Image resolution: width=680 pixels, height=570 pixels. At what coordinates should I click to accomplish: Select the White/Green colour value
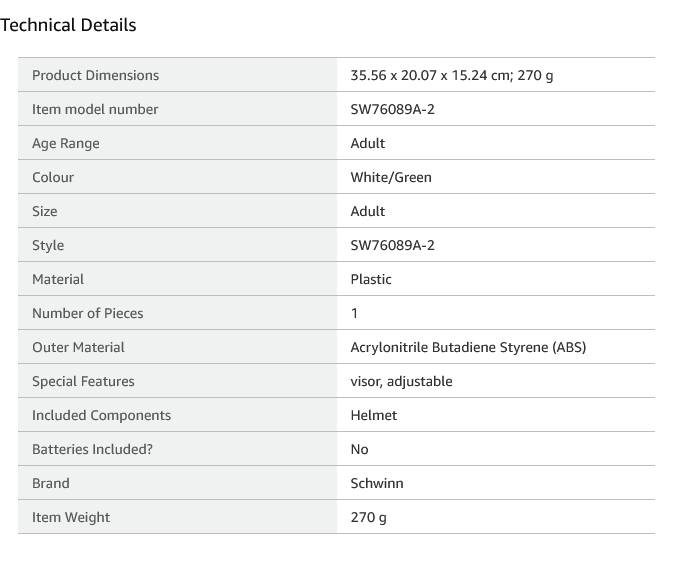[391, 177]
